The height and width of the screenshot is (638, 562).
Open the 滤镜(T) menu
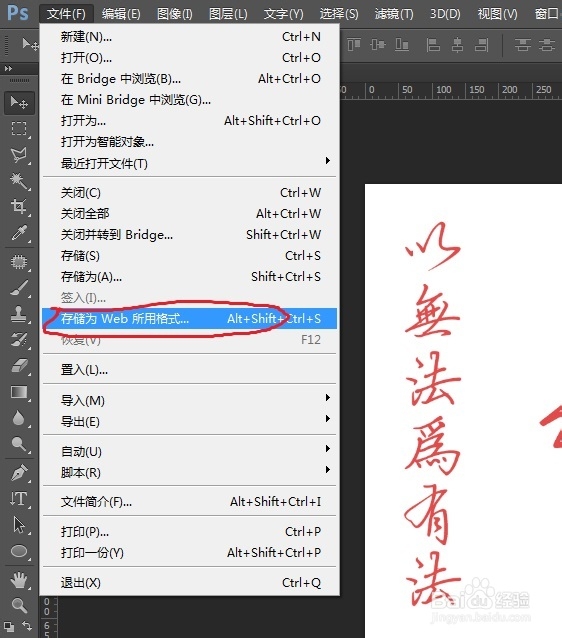[394, 14]
